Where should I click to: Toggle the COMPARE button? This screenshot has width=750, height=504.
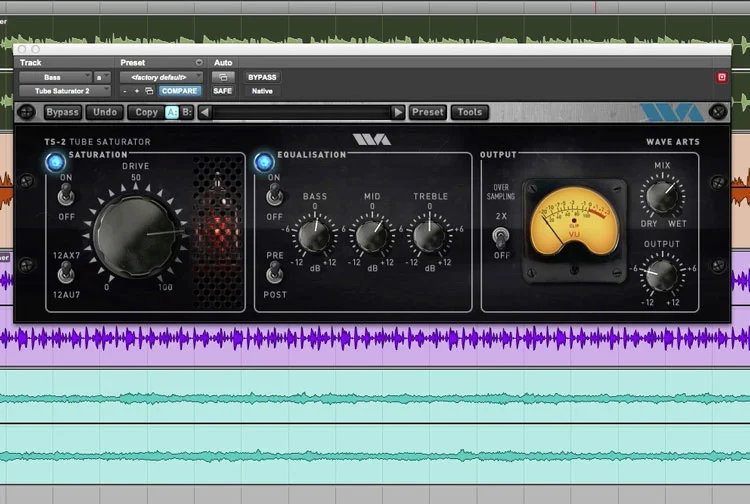[x=179, y=91]
